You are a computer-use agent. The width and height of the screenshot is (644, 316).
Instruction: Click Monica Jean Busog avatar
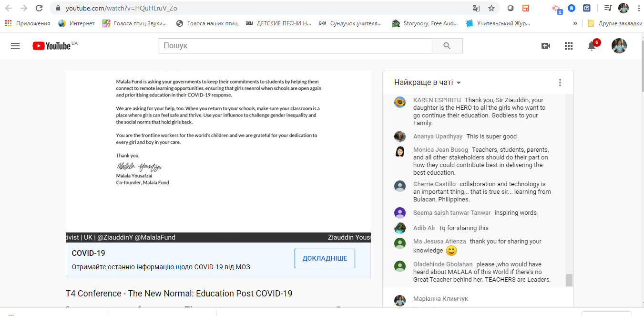[400, 152]
